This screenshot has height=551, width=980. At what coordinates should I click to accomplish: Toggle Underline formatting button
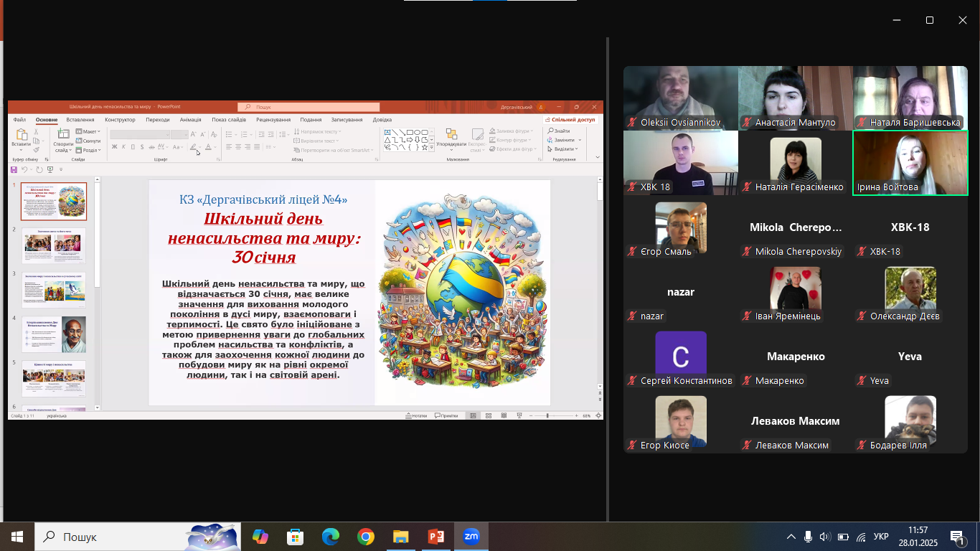click(x=133, y=147)
